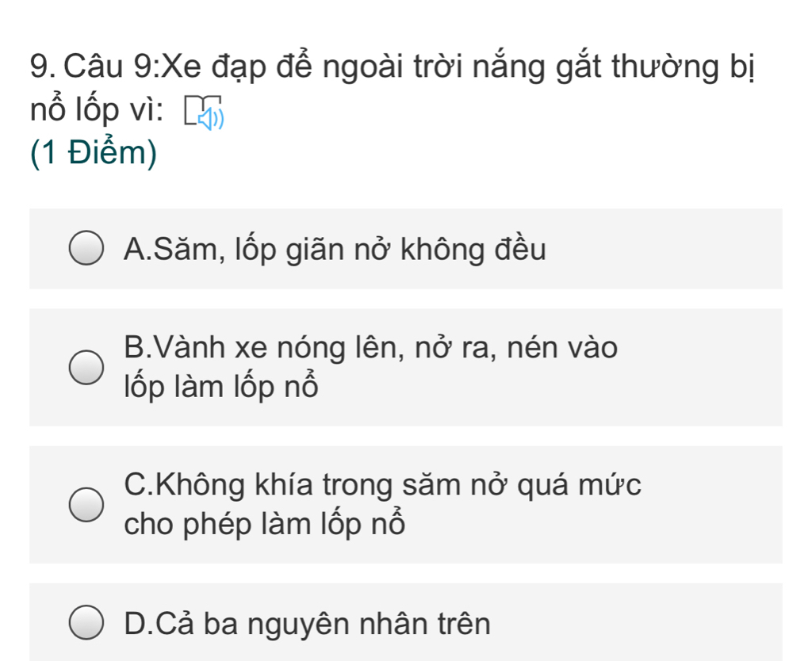This screenshot has height=661, width=812.
Task: Click the text 'C.Không khía trong săm nở quá mức'
Action: 383,485
